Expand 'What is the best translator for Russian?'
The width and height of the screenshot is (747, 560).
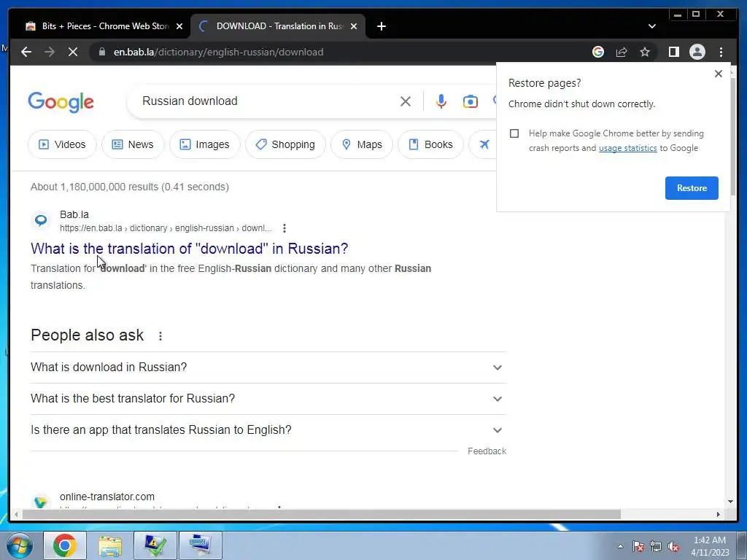coord(268,399)
